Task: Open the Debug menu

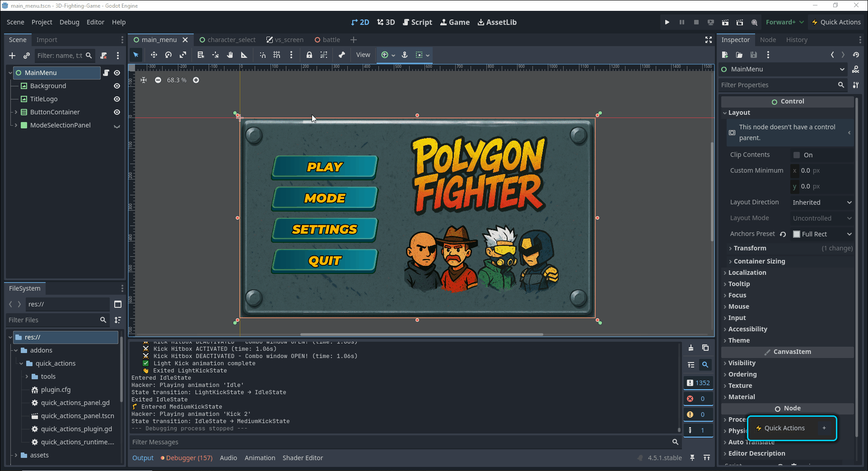Action: (x=69, y=22)
